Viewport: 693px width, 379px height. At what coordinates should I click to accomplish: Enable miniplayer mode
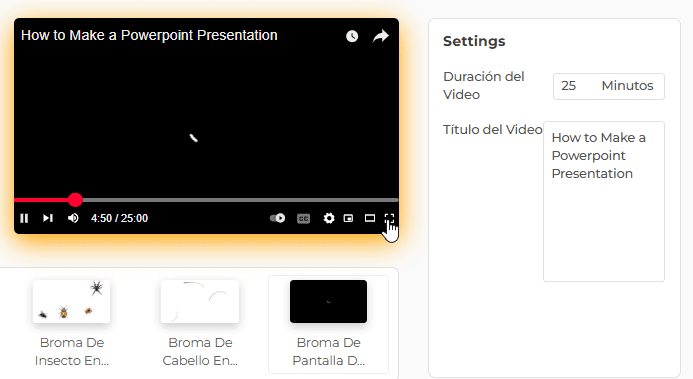pos(348,218)
